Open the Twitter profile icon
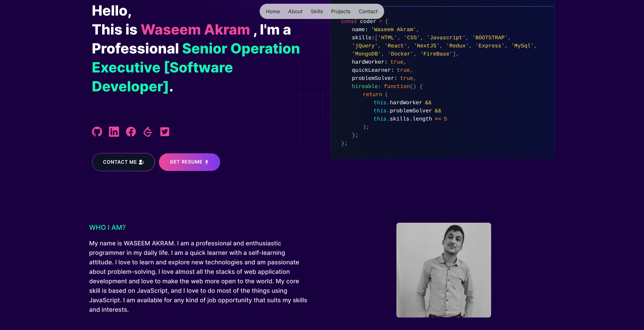The image size is (644, 330). pos(165,132)
